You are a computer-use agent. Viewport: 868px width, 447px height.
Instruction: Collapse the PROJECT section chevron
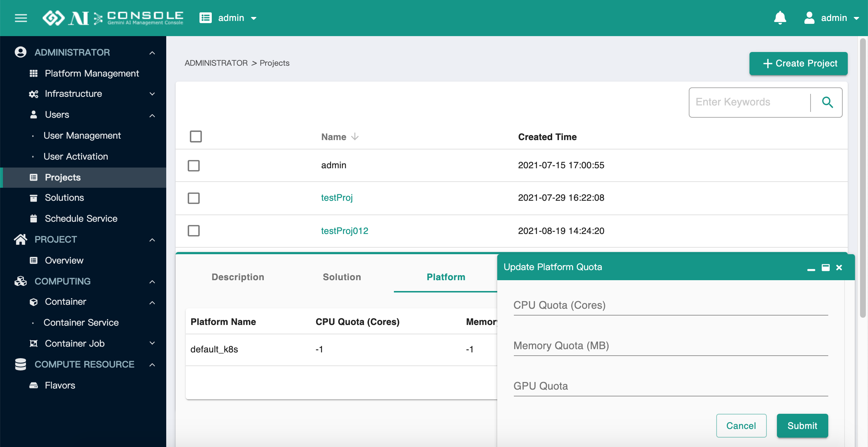(152, 240)
